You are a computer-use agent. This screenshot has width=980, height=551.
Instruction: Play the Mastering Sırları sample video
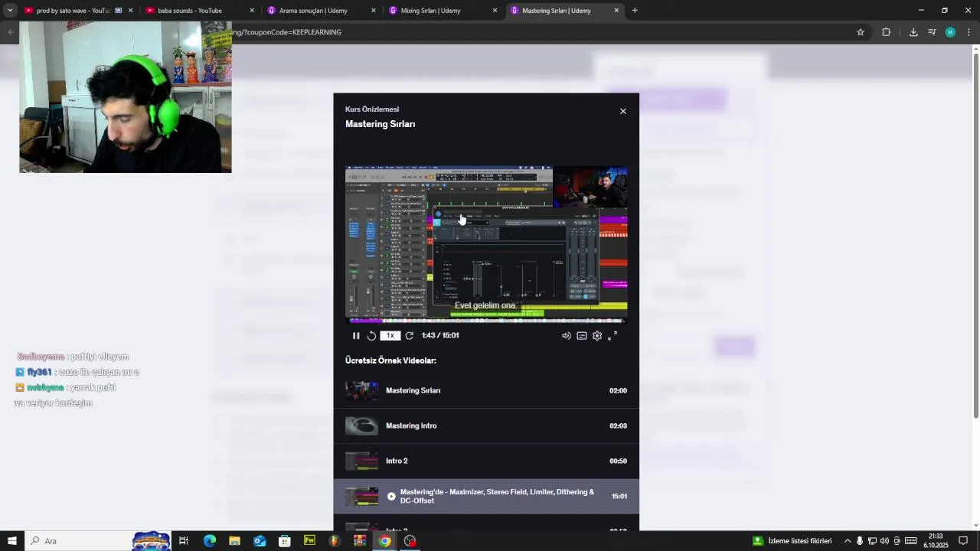click(x=486, y=390)
